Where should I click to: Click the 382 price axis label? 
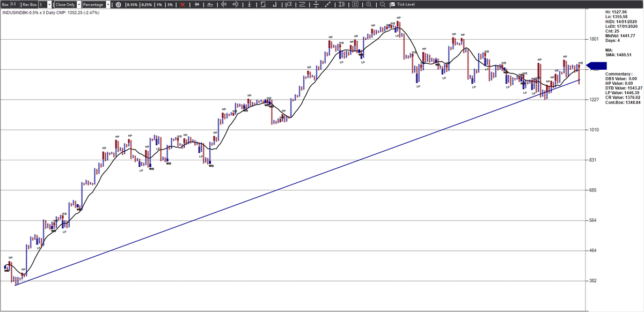click(592, 280)
